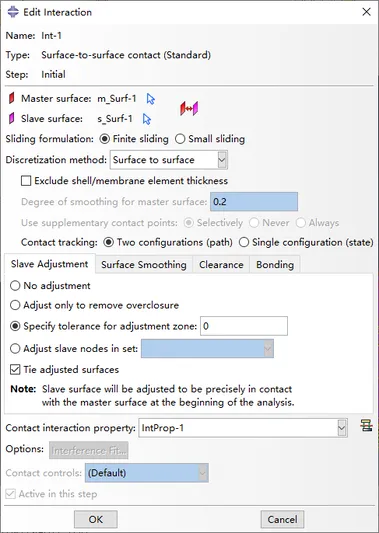Switch to the Surface Smoothing tab

(144, 264)
